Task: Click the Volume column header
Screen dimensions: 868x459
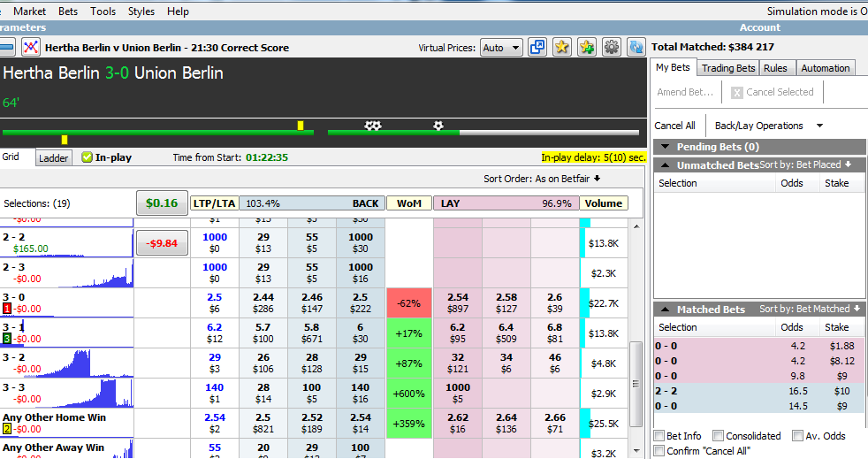Action: tap(604, 203)
